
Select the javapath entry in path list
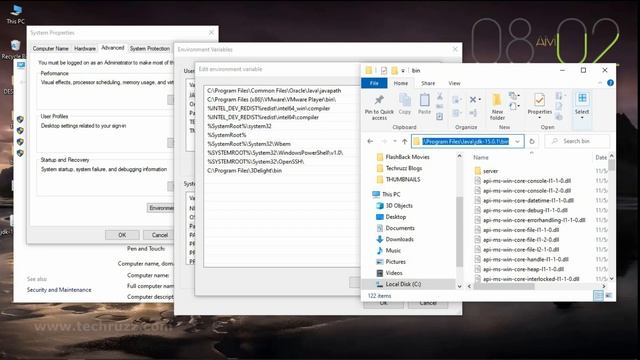pos(274,91)
